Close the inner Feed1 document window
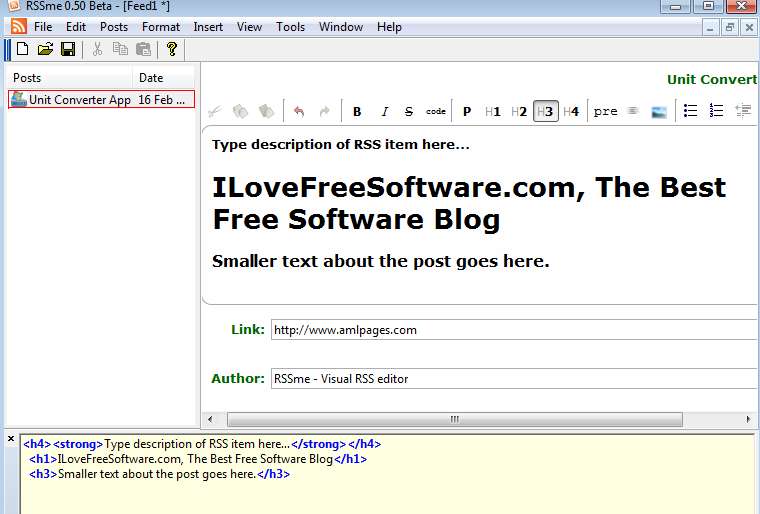 tap(749, 28)
